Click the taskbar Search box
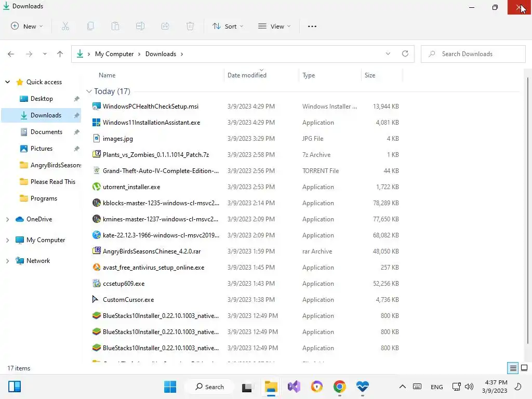This screenshot has width=532, height=399. pos(210,387)
